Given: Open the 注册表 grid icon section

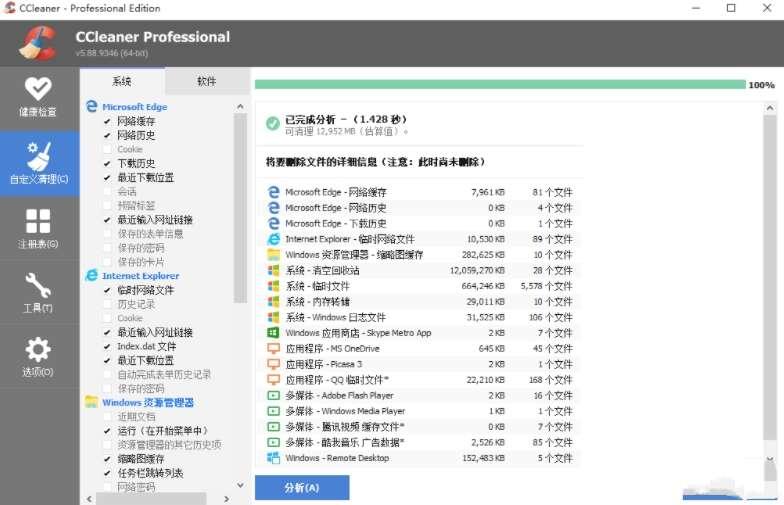Looking at the screenshot, I should point(38,221).
